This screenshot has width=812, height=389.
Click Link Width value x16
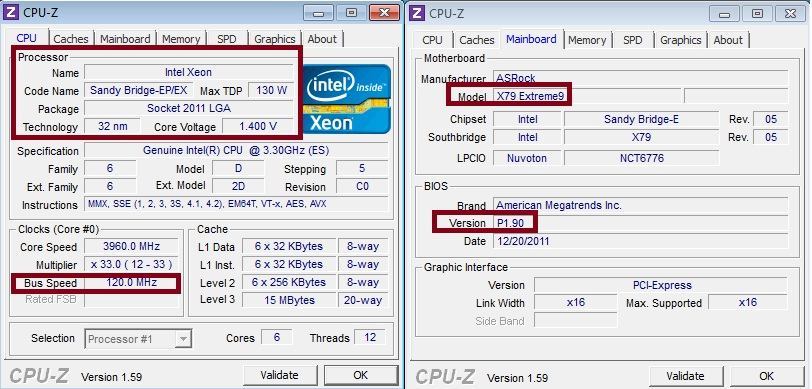[x=575, y=302]
